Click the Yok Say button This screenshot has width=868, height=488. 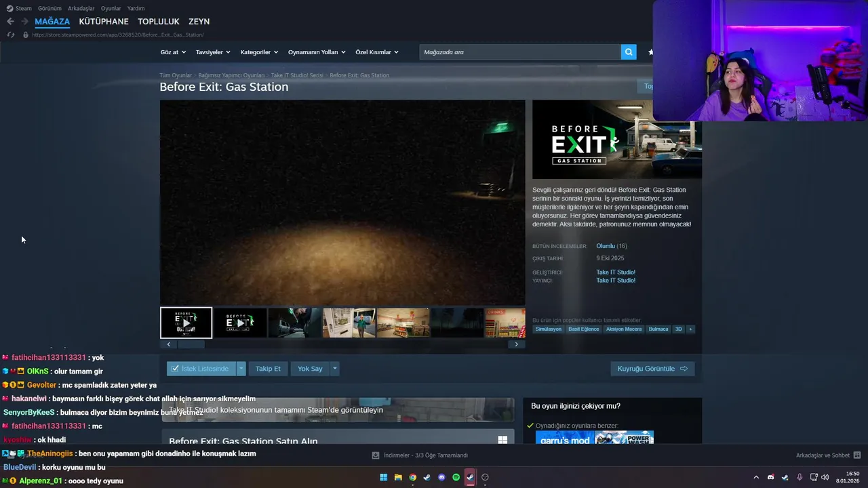click(310, 369)
